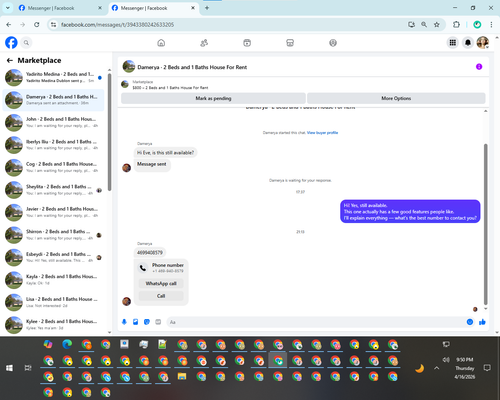
Task: Open the Friends icon in top navigation
Action: pyautogui.click(x=204, y=43)
